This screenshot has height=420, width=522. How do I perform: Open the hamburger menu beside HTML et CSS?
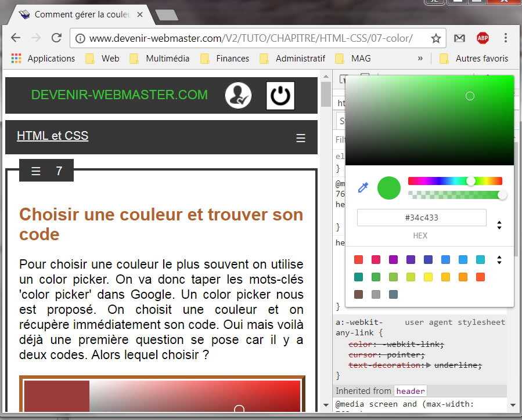coord(301,138)
